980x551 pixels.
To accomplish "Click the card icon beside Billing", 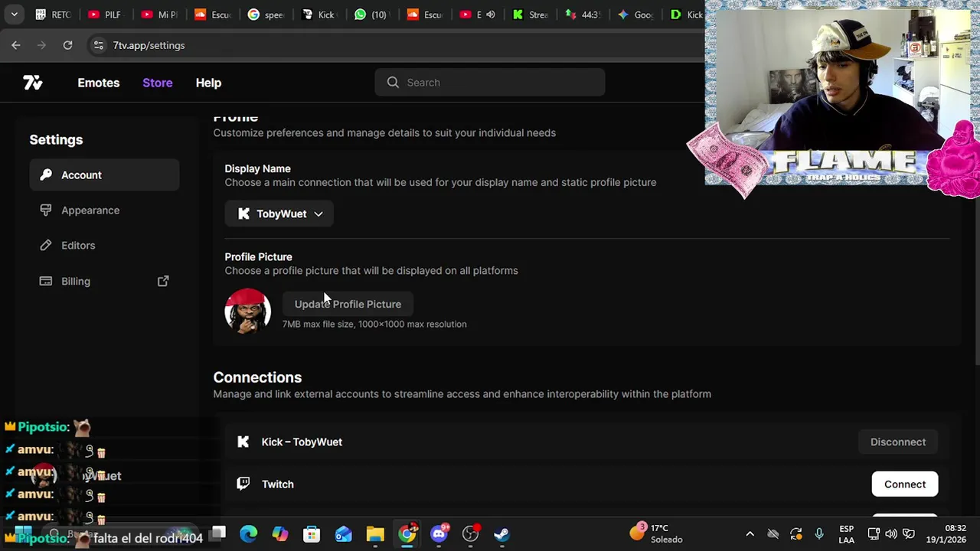I will (46, 281).
